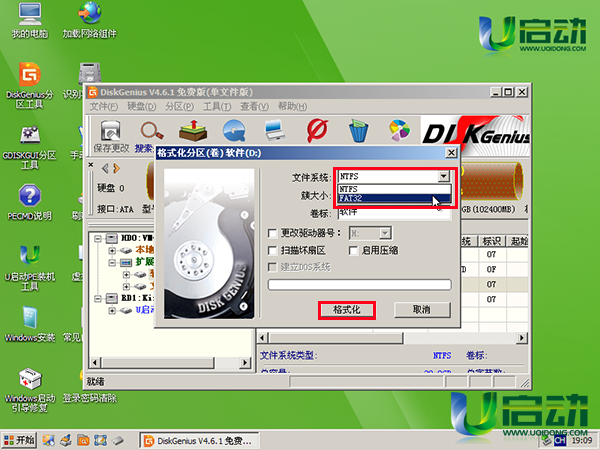Screen dimensions: 600x450
Task: Click the orange folder quick launch icon
Action: pyautogui.click(x=83, y=440)
